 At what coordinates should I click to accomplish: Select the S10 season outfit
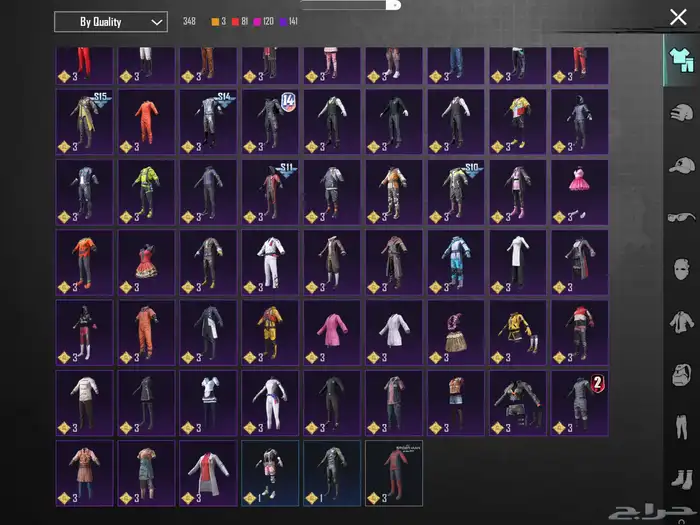[455, 191]
